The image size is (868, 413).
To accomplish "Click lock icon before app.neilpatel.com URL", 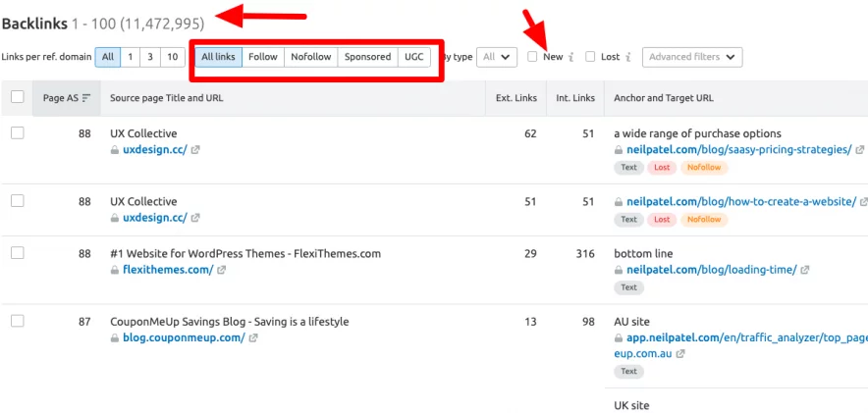I will click(619, 337).
